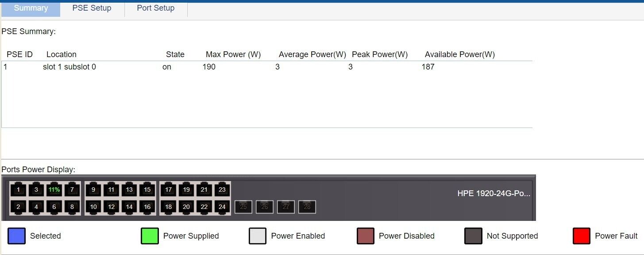Viewport: 644px width, 255px height.
Task: Click the red Power Fault swatch
Action: [580, 236]
